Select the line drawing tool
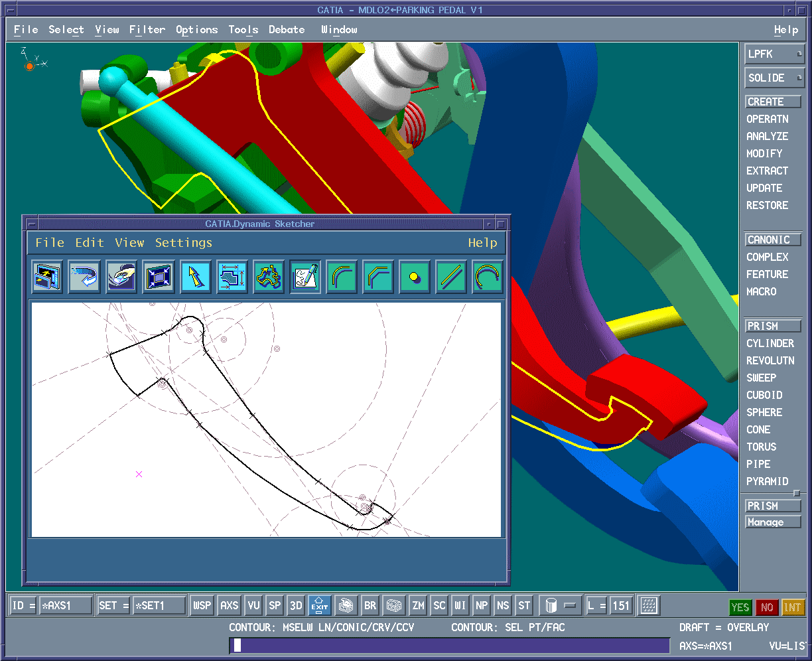This screenshot has height=661, width=812. 451,277
